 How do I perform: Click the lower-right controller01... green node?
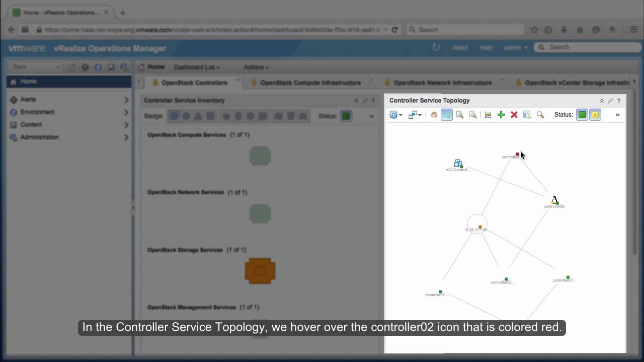[568, 277]
